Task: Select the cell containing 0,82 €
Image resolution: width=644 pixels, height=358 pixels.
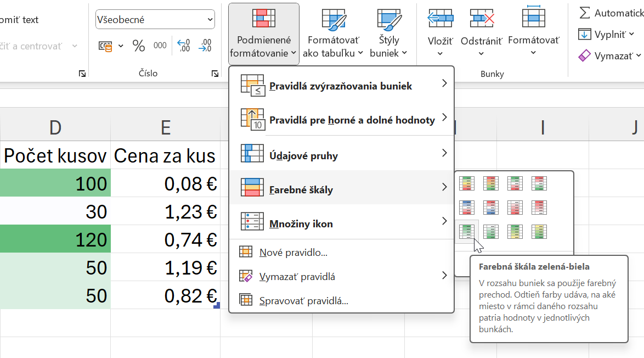Action: pyautogui.click(x=166, y=295)
